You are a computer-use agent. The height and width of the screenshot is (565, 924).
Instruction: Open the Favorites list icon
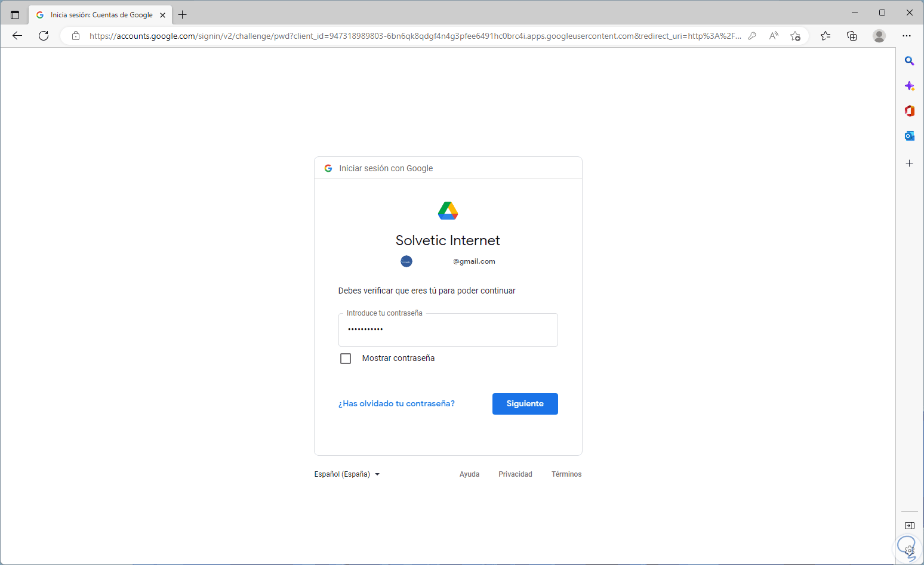826,36
